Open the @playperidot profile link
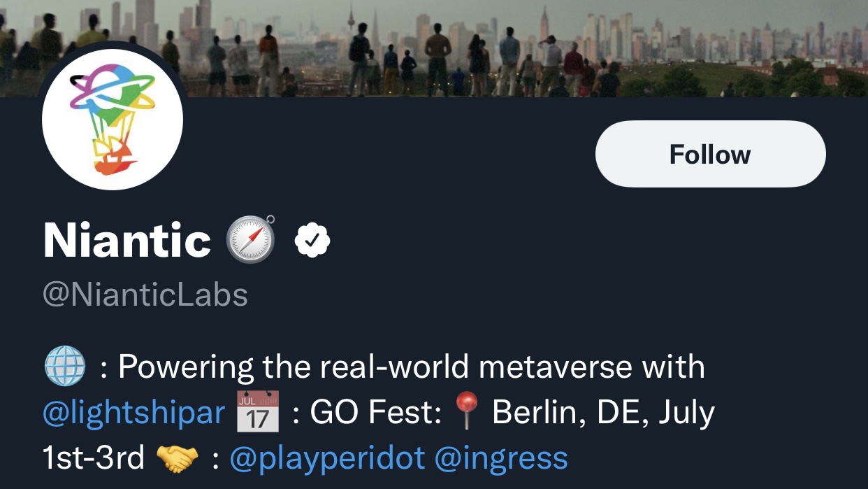This screenshot has height=489, width=868. point(327,459)
